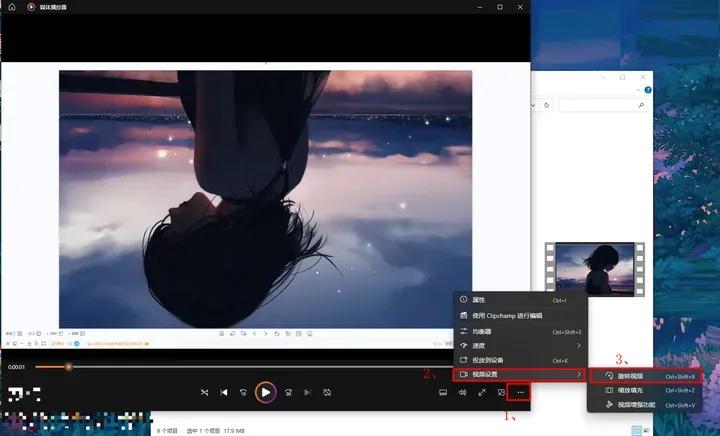Maximize the Explorer window
Viewport: 720px width, 436px height.
623,77
